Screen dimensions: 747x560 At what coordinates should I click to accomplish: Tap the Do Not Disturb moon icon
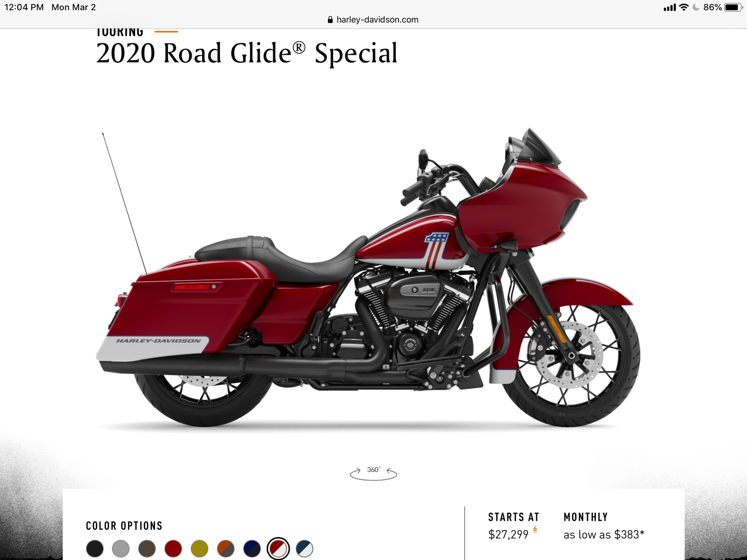(x=696, y=7)
